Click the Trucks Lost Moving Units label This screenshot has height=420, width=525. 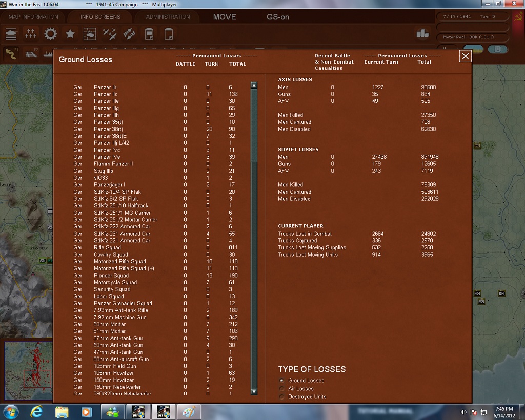click(x=308, y=255)
